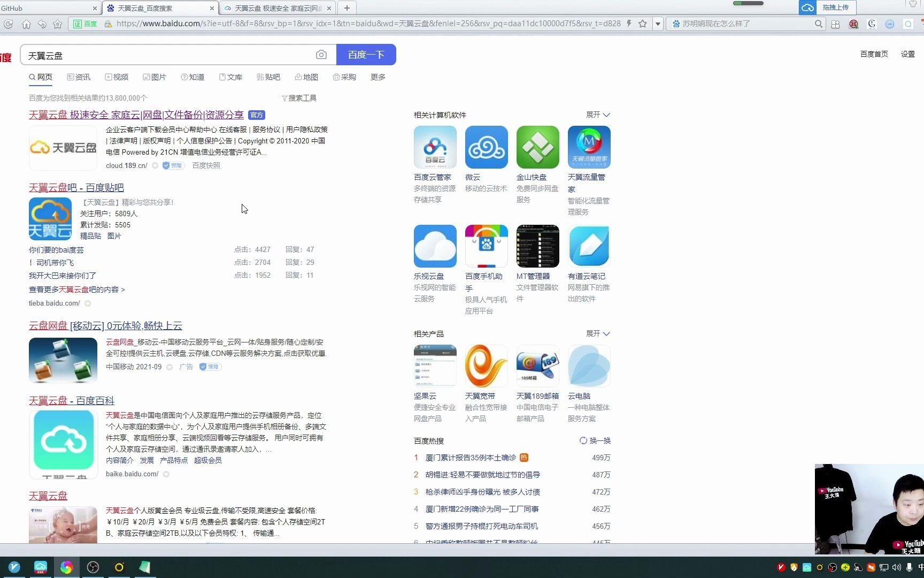924x578 pixels.
Task: Click the 百度一下 search button
Action: click(x=366, y=55)
